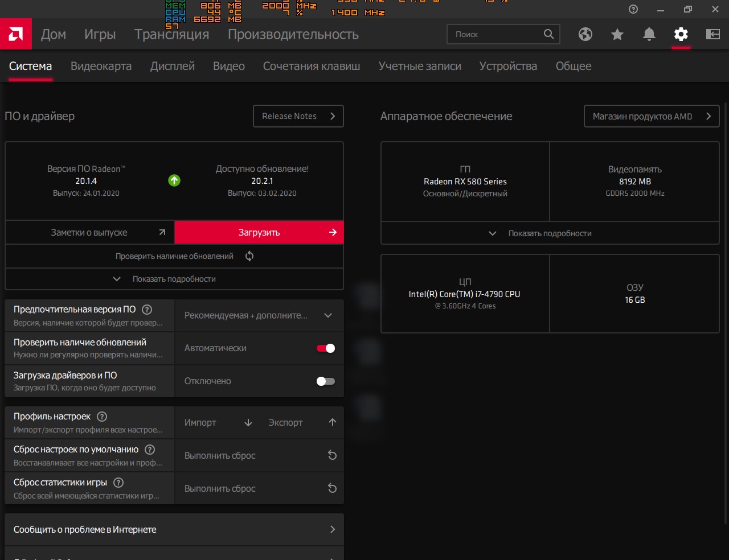The height and width of the screenshot is (560, 729).
Task: Click the Release Notes button
Action: [x=298, y=116]
